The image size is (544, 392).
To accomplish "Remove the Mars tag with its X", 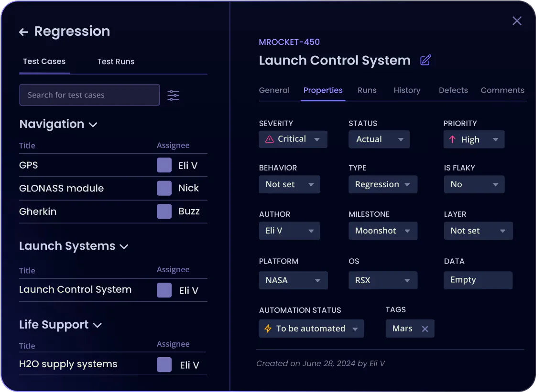I will coord(424,328).
